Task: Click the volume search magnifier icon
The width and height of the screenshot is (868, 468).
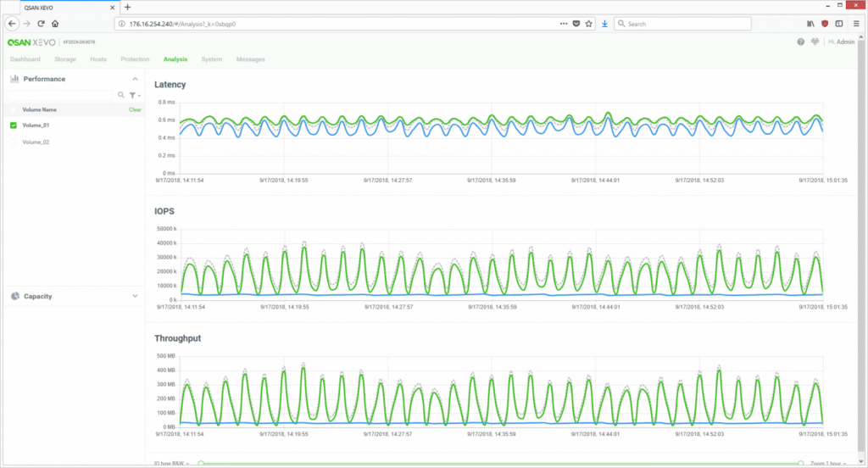Action: click(120, 95)
